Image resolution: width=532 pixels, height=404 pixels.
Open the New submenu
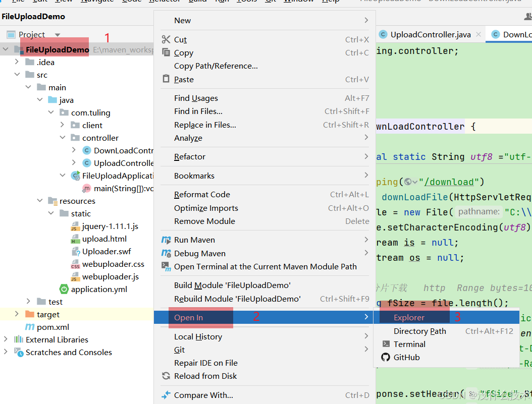pyautogui.click(x=264, y=20)
